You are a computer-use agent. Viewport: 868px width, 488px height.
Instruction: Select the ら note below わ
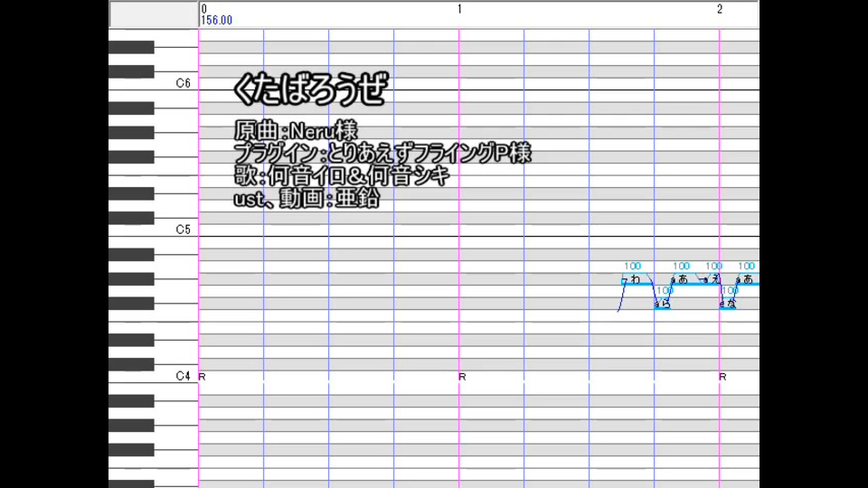click(662, 304)
